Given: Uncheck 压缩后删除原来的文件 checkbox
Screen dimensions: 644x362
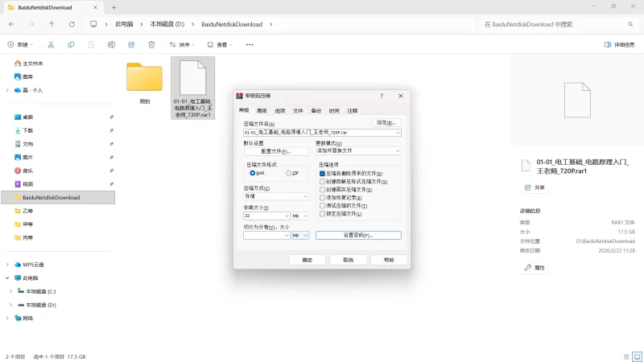Looking at the screenshot, I should [323, 173].
